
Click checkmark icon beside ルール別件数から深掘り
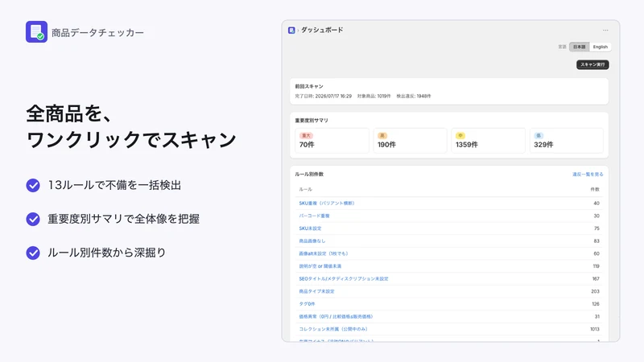click(x=33, y=253)
